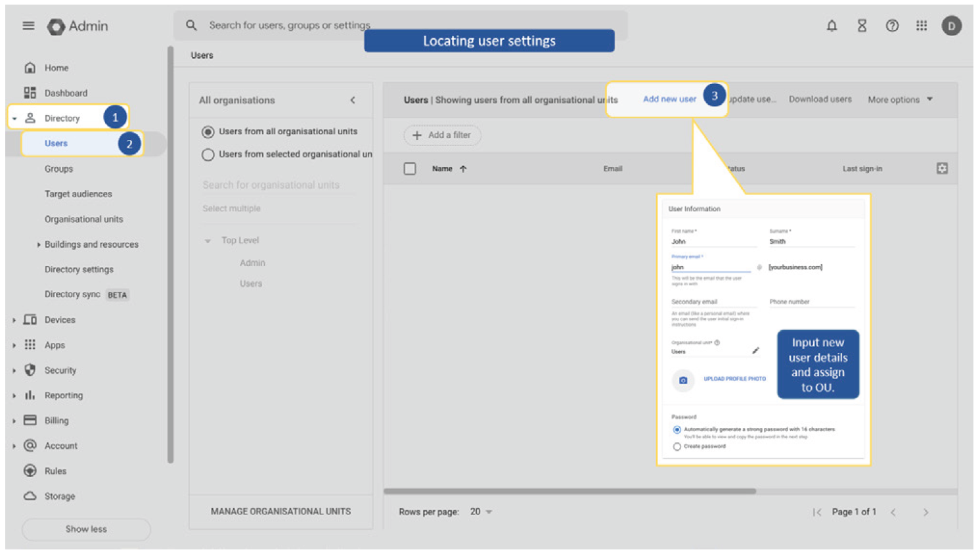Tick the select-all users checkbox

[x=410, y=169]
